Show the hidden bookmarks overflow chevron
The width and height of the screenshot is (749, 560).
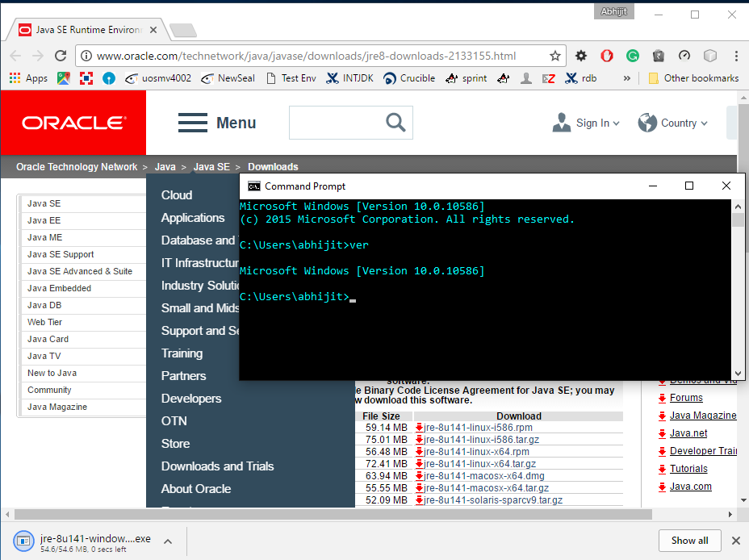tap(627, 78)
